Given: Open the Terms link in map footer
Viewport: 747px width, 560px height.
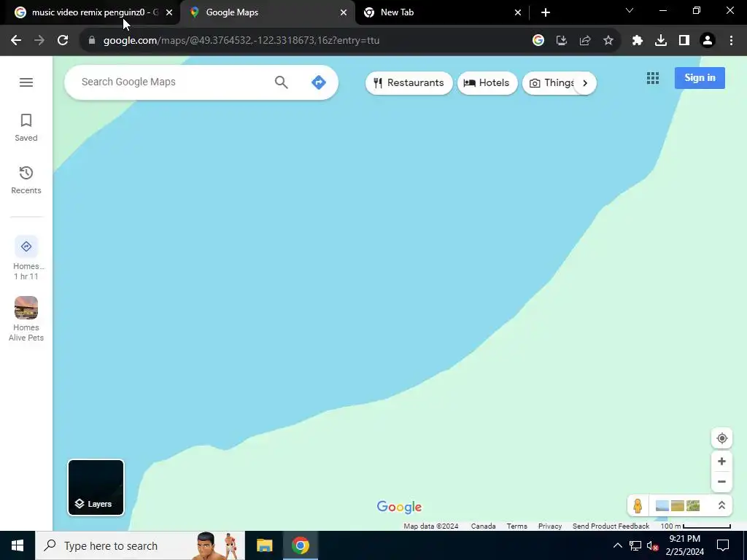Looking at the screenshot, I should point(516,526).
